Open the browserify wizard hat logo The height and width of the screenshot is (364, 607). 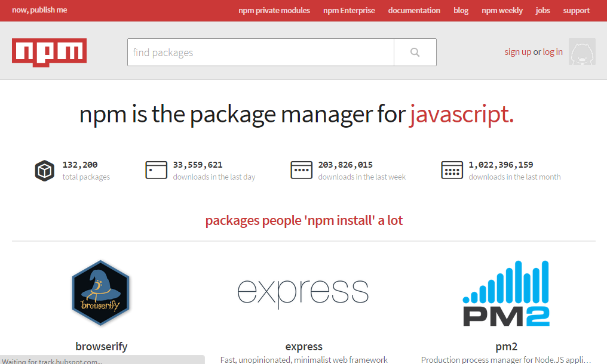[100, 293]
